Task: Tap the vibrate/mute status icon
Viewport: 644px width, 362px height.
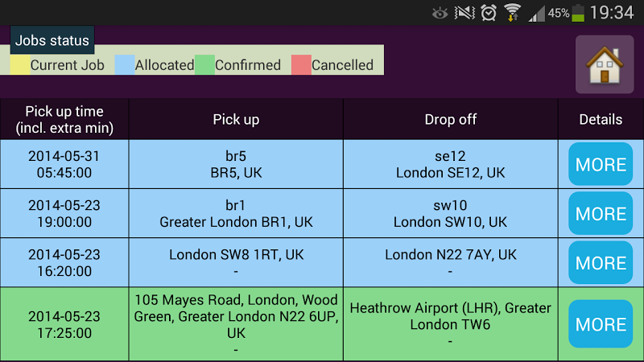Action: 464,13
